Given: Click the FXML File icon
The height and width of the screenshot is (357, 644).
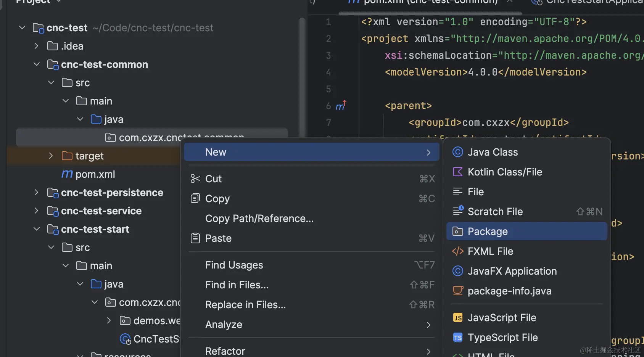Looking at the screenshot, I should click(457, 251).
